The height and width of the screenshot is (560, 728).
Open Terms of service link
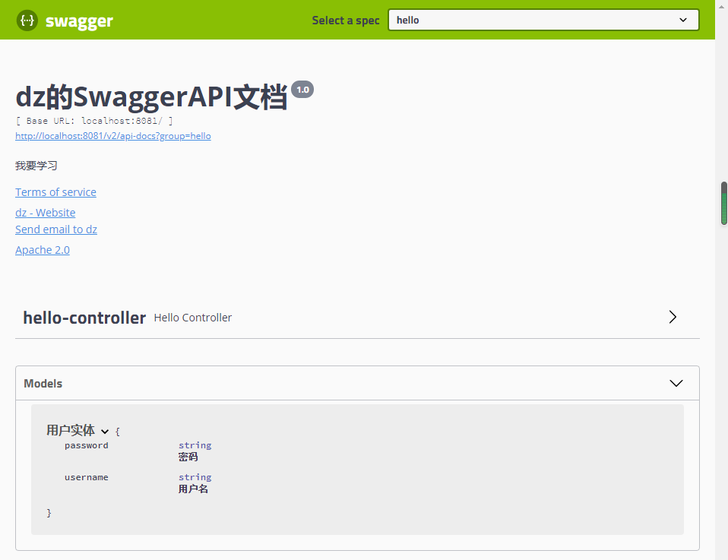pos(55,192)
